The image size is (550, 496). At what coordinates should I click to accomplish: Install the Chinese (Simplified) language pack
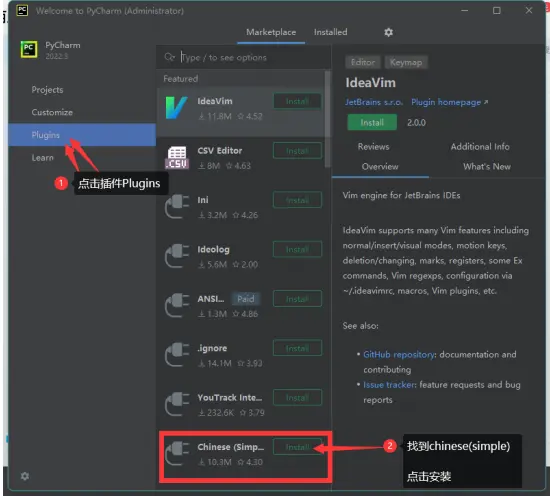coord(297,447)
